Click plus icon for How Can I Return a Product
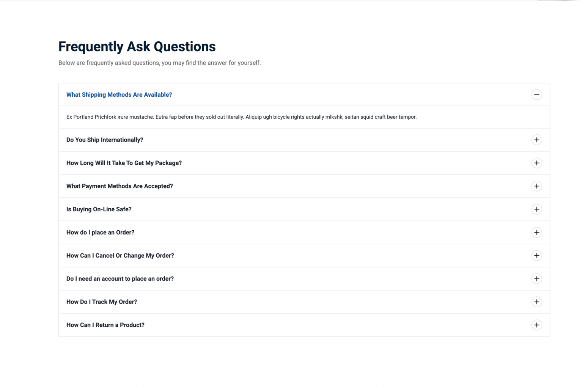 pos(536,325)
